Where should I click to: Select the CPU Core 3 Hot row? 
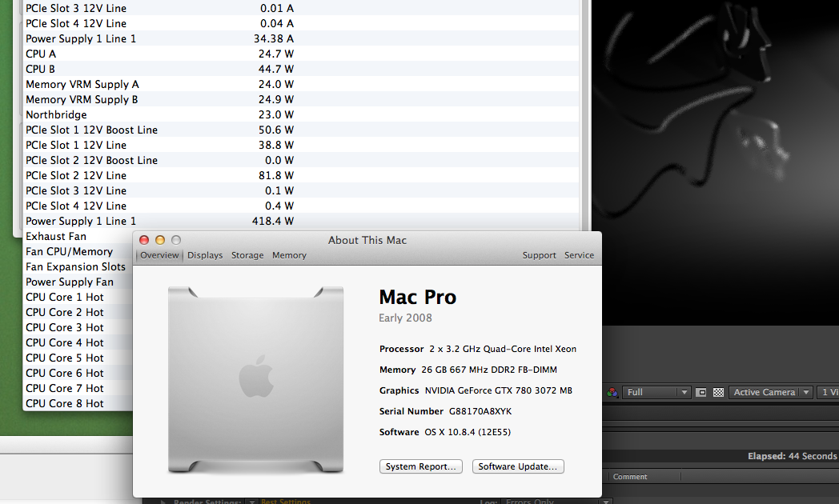(x=78, y=328)
